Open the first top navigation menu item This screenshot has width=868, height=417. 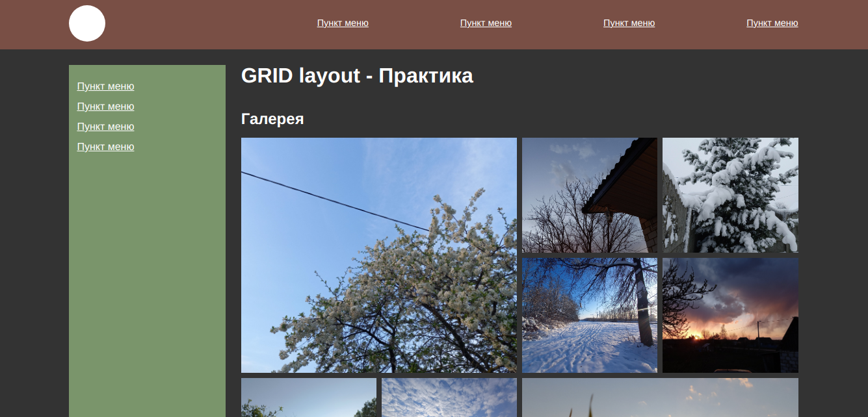pos(342,23)
